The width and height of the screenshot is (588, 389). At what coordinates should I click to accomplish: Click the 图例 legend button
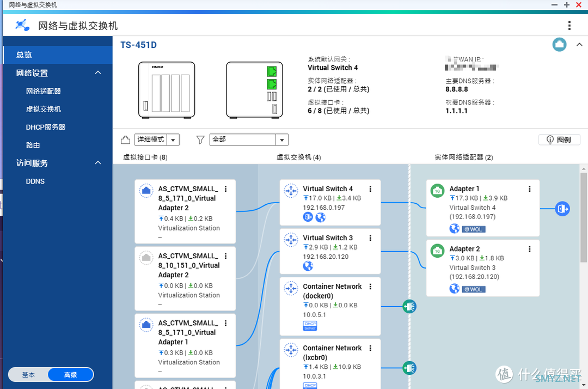pyautogui.click(x=559, y=139)
